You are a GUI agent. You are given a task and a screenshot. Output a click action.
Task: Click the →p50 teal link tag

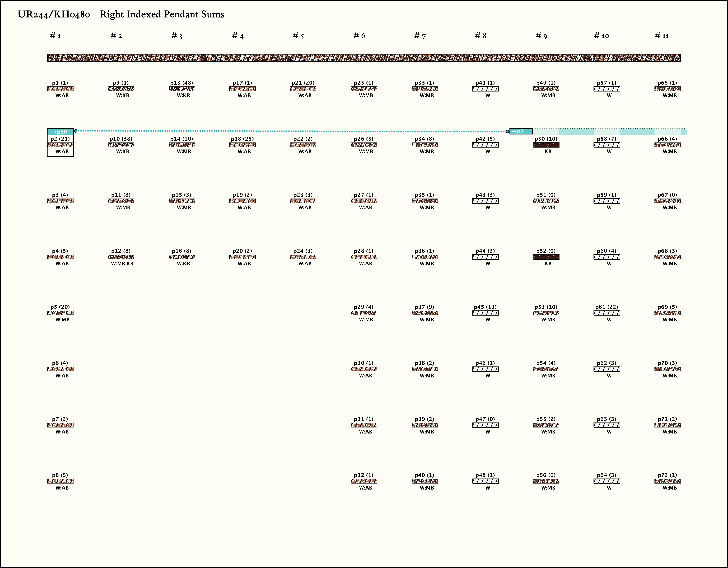pyautogui.click(x=60, y=132)
